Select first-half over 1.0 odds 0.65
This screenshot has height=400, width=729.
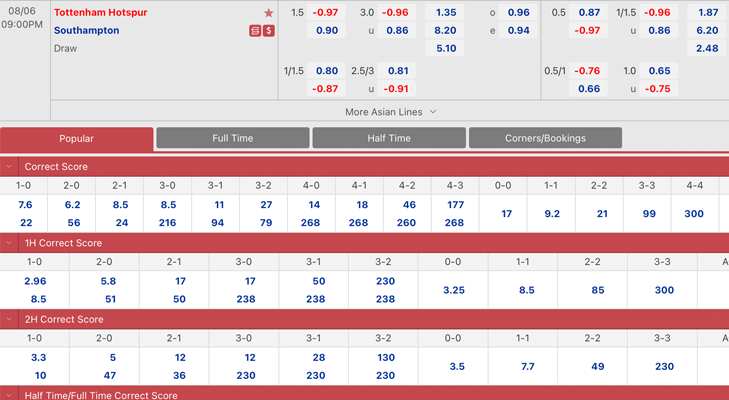pyautogui.click(x=659, y=71)
